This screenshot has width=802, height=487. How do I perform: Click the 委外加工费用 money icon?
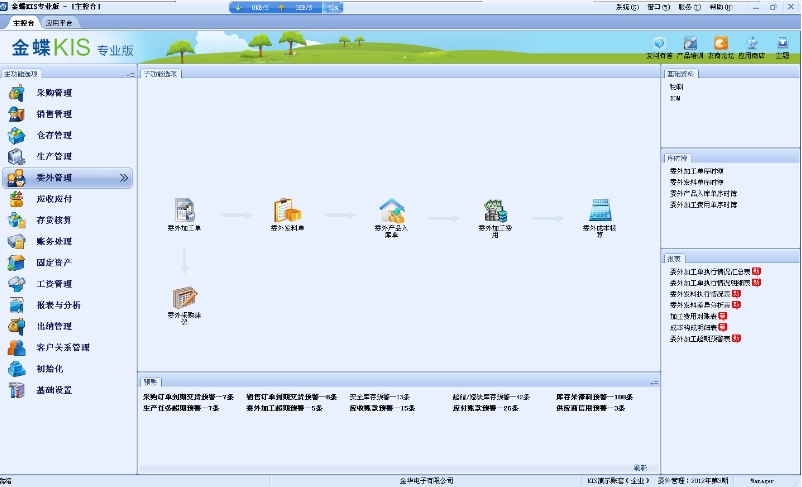point(495,210)
